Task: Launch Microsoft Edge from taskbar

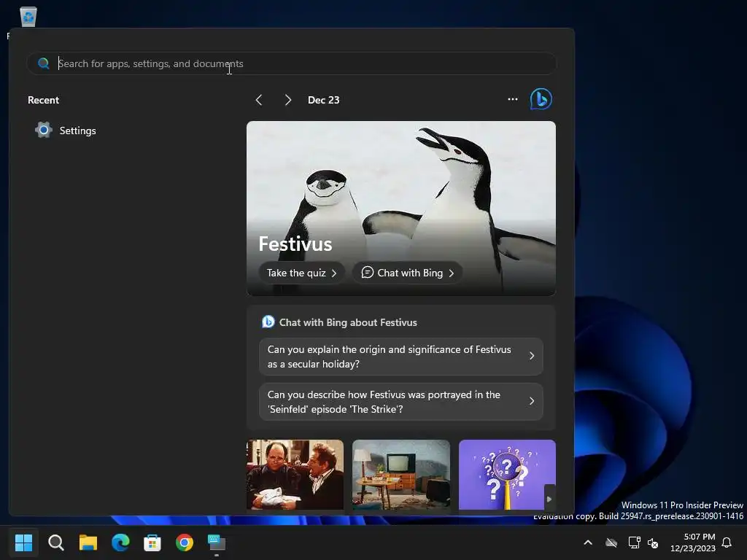Action: coord(120,542)
